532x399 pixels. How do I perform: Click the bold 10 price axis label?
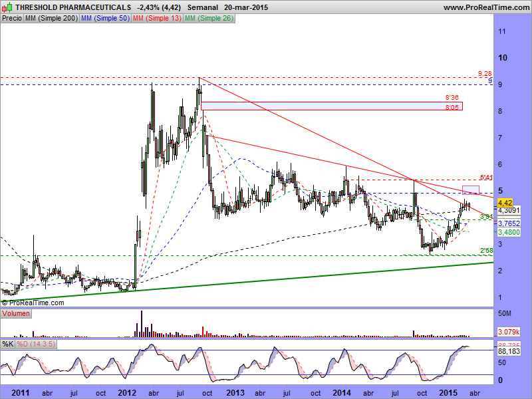click(x=503, y=58)
